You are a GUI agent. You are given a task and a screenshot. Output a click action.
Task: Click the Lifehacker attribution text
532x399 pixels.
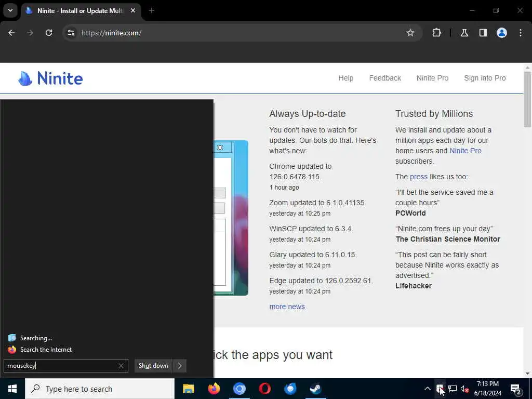[413, 286]
